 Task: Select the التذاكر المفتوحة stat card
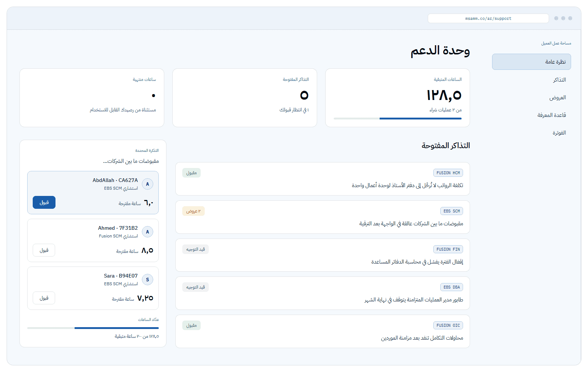point(245,98)
